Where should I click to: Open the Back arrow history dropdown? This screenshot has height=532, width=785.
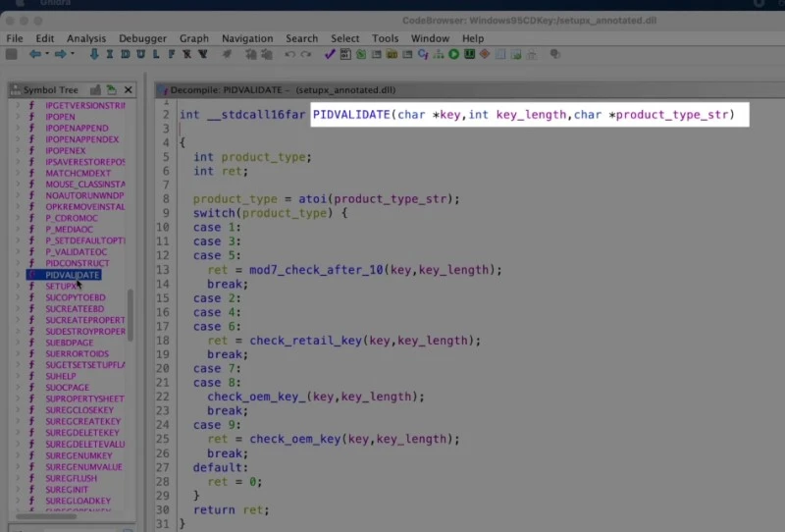coord(46,54)
